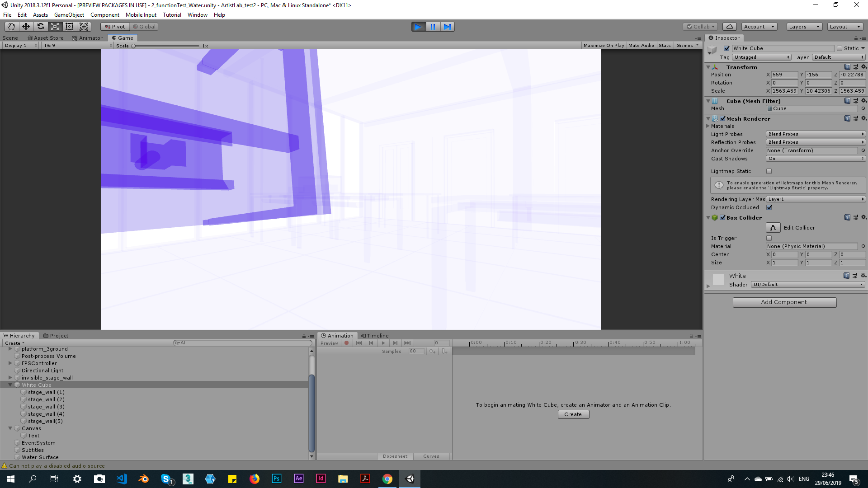
Task: Switch to the Timeline tab
Action: 375,336
